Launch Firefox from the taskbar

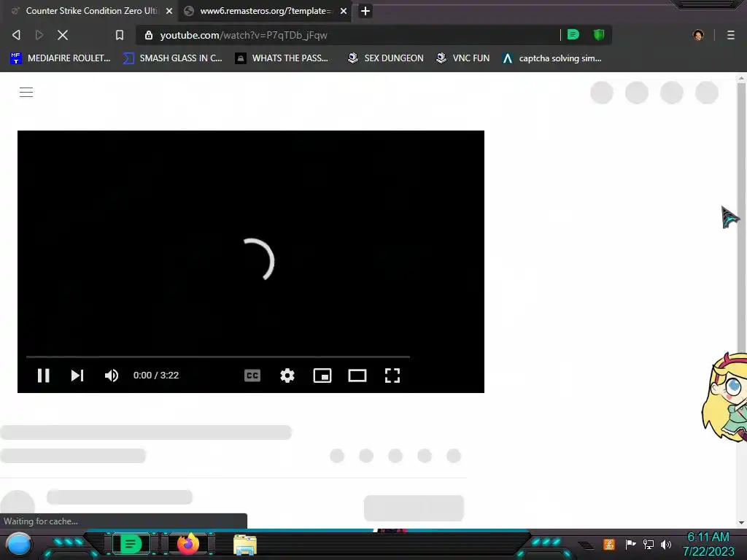coord(188,544)
